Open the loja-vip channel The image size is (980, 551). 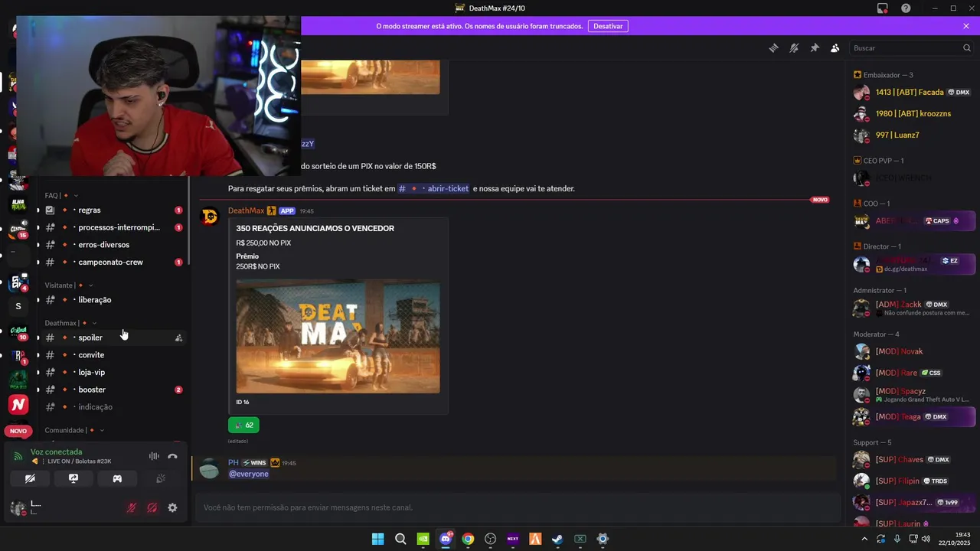click(x=113, y=372)
